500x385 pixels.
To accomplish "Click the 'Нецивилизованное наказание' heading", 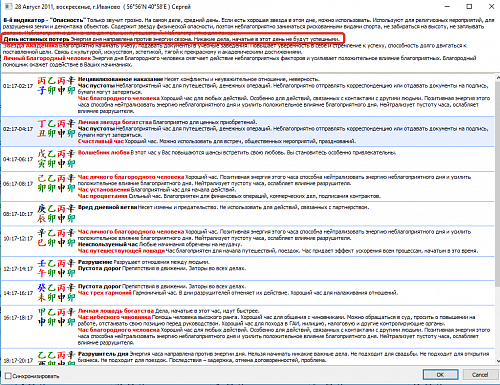I will click(120, 79).
